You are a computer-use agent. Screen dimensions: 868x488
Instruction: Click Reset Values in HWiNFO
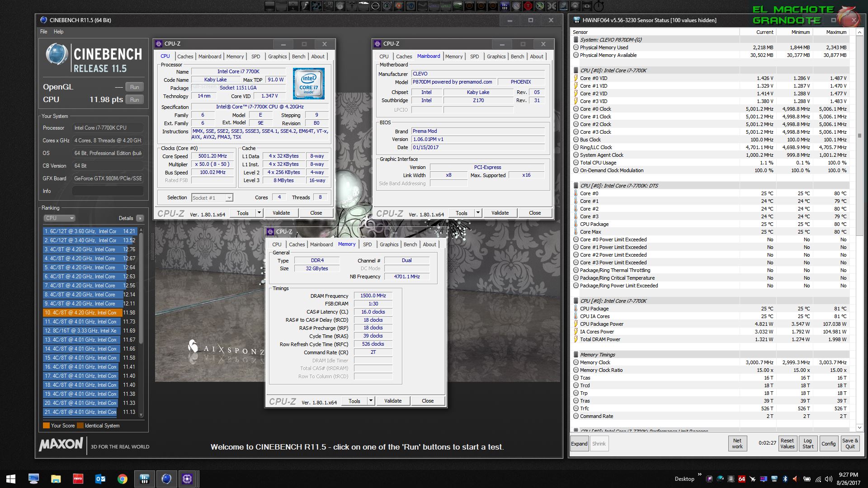(787, 443)
